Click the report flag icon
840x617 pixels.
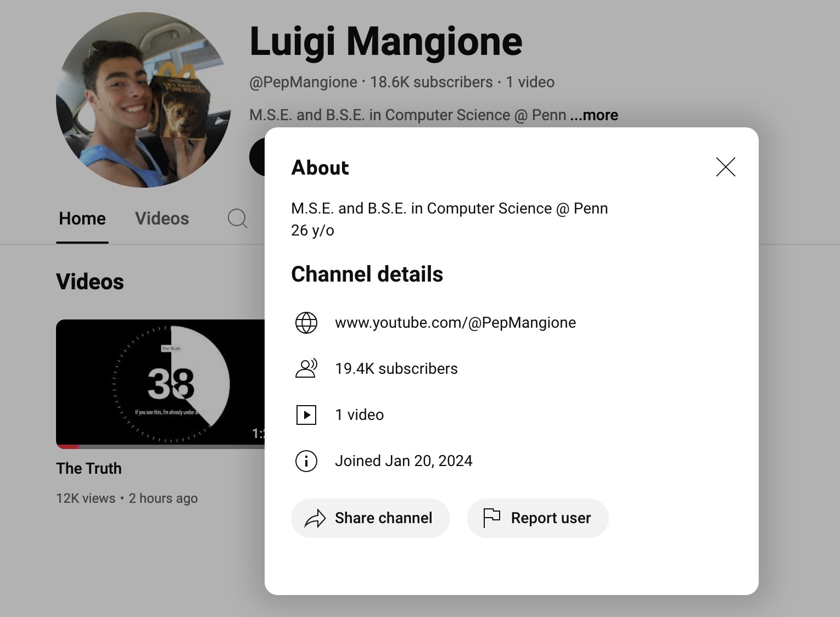[x=491, y=518]
